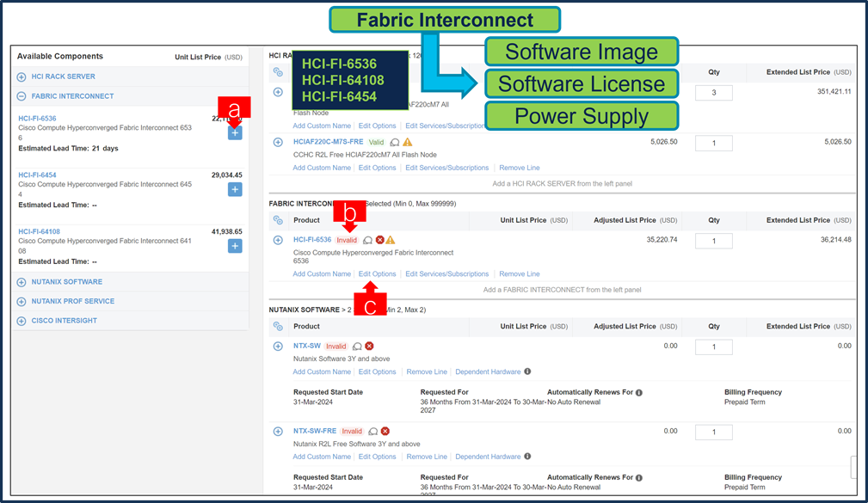
Task: Click Add Custom Name for NTX-SW
Action: pyautogui.click(x=322, y=371)
